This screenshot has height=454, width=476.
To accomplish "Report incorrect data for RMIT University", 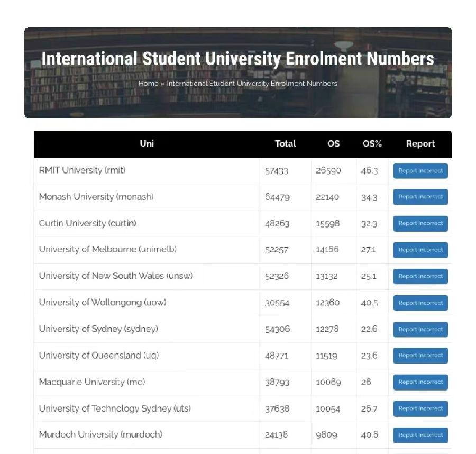I will point(420,171).
